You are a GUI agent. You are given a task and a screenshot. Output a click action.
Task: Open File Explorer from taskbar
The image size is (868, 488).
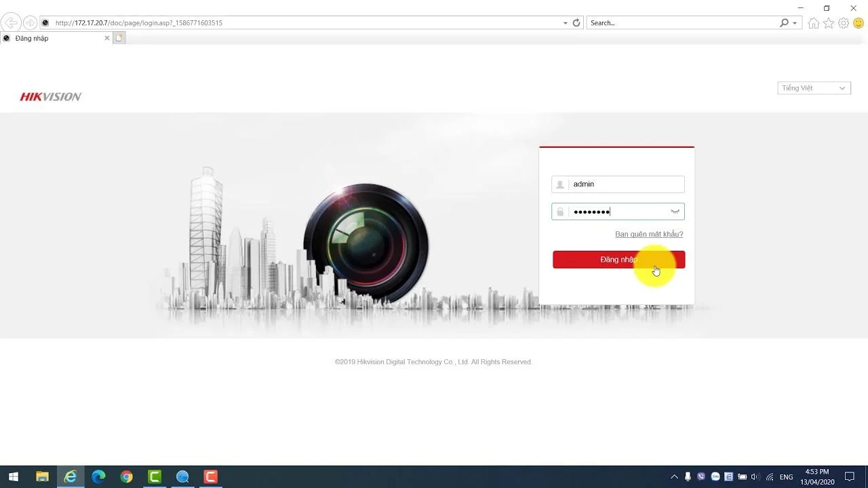click(x=42, y=477)
